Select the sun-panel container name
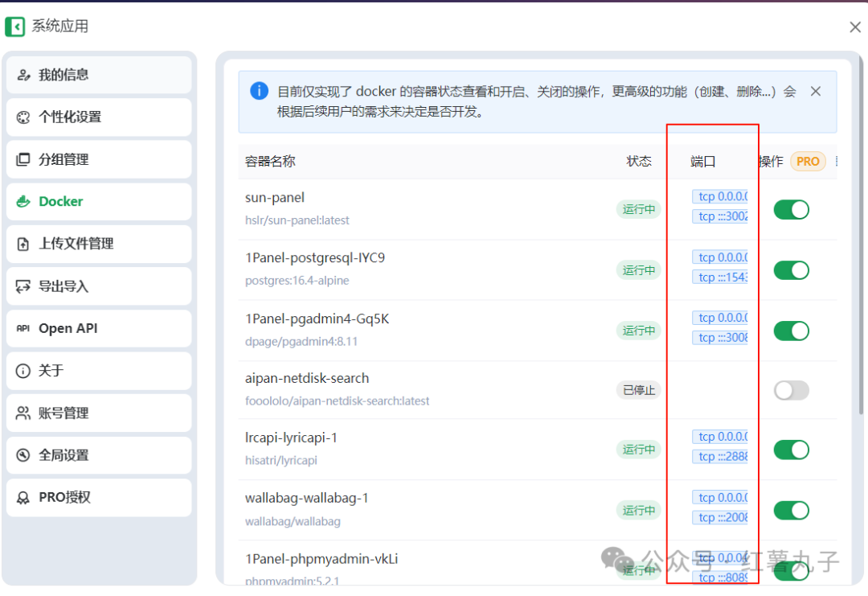868x596 pixels. pyautogui.click(x=275, y=198)
